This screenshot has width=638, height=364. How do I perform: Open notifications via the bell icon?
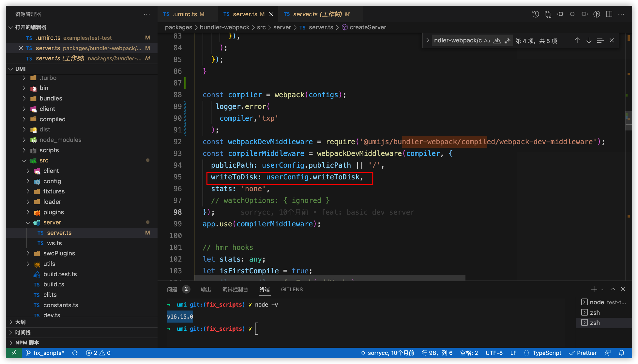point(622,353)
